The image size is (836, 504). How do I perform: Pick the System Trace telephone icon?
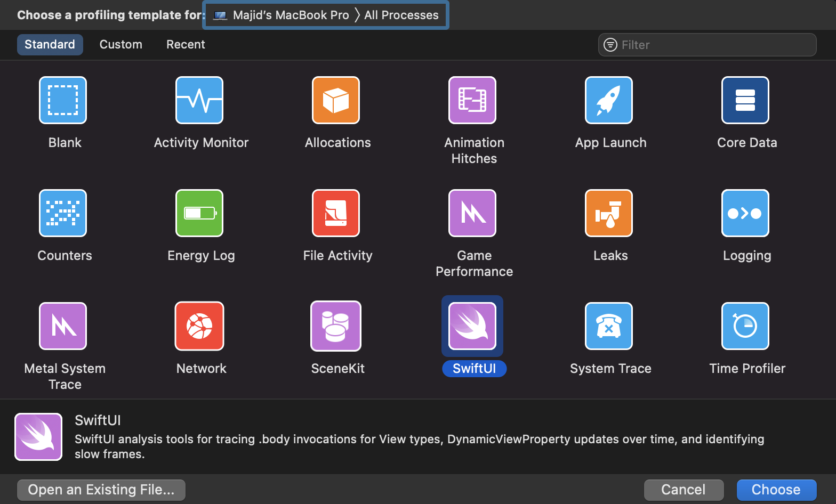609,326
